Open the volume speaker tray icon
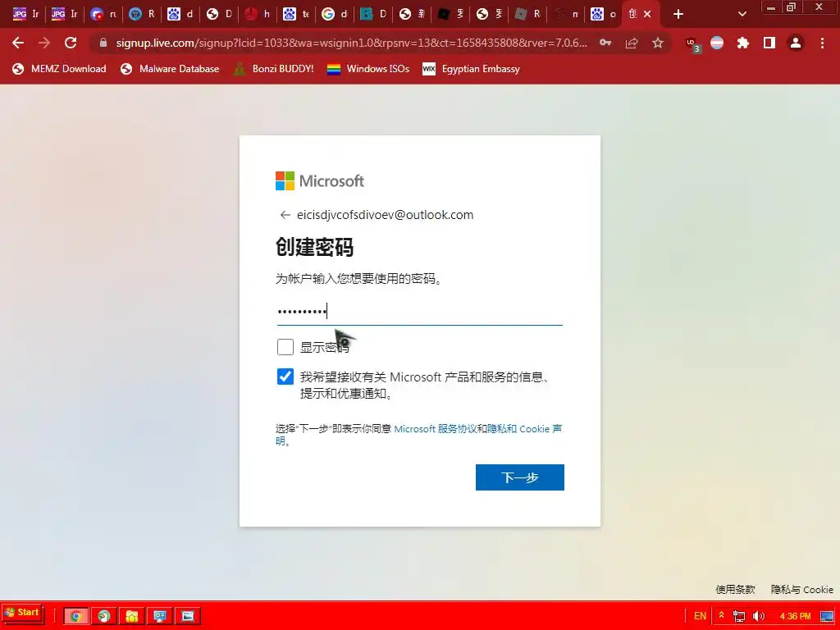This screenshot has height=630, width=840. tap(758, 616)
